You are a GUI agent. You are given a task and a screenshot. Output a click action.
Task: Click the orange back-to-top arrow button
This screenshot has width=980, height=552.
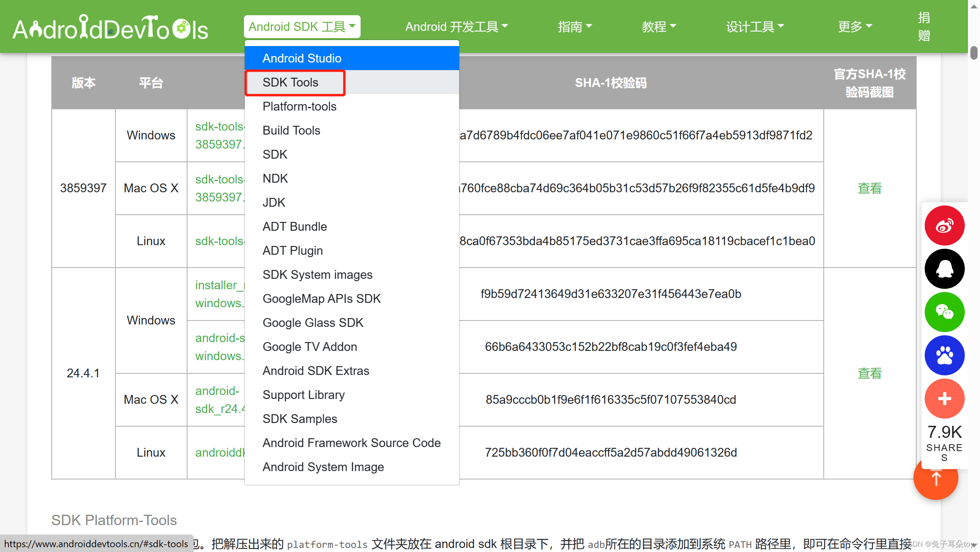click(936, 479)
